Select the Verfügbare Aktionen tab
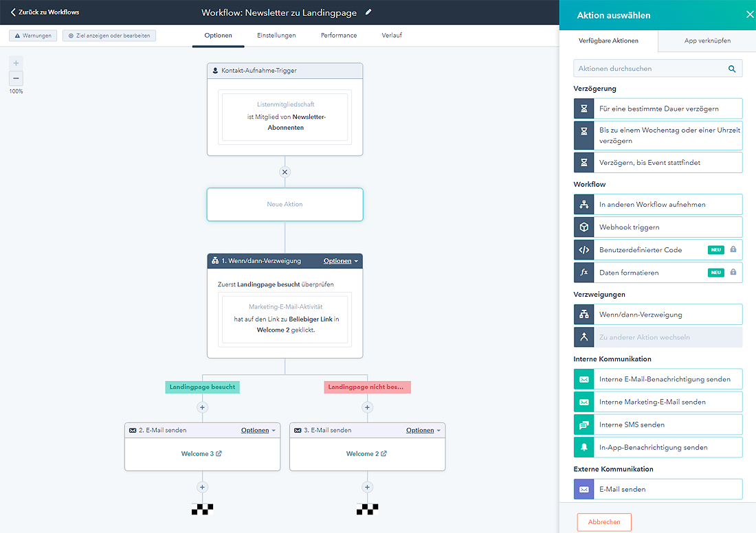This screenshot has height=533, width=756. click(608, 41)
